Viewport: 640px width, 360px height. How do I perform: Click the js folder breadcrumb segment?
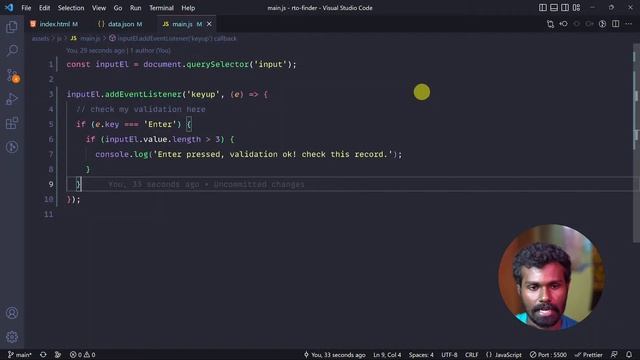point(59,38)
